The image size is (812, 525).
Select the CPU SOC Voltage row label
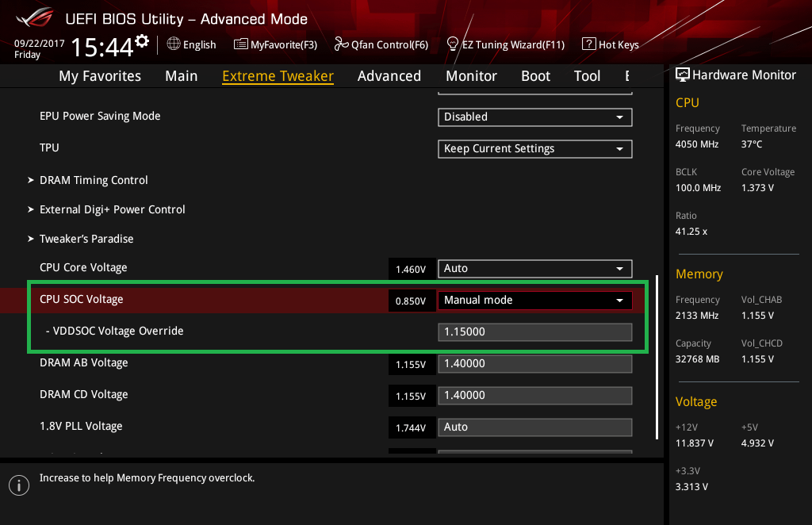pos(82,299)
